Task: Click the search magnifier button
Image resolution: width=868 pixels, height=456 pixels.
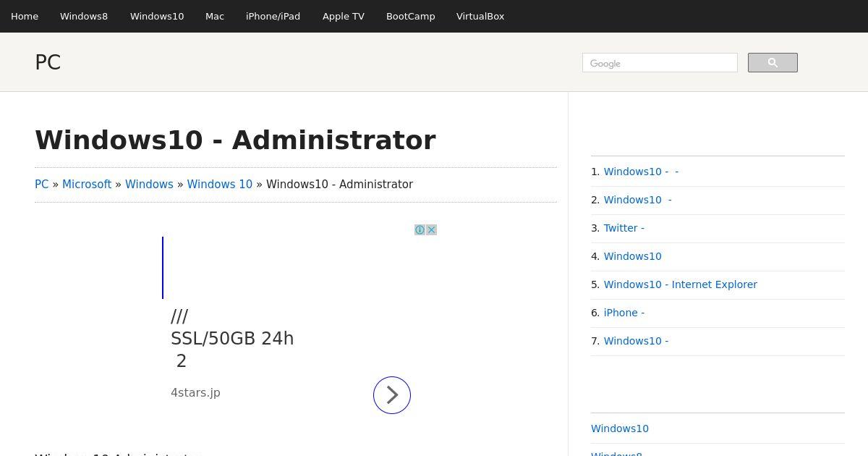Action: [773, 63]
